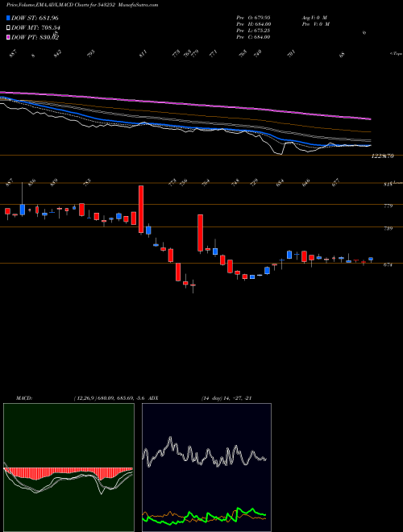Click the red MACD histogram bars
The height and width of the screenshot is (532, 403).
coord(68,472)
